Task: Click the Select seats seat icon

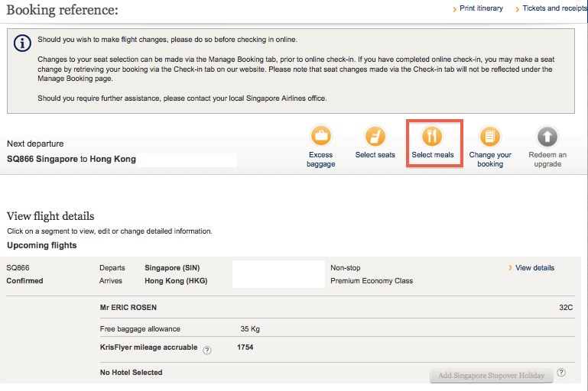Action: 375,137
